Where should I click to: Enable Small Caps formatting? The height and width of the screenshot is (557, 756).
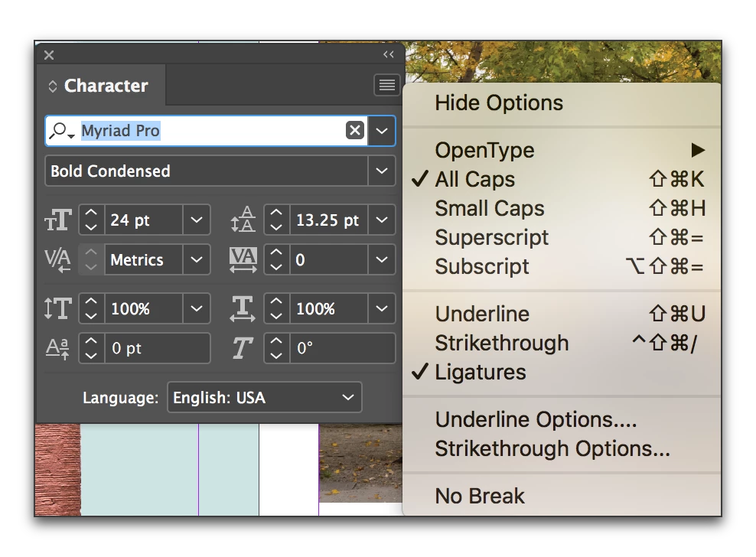pyautogui.click(x=490, y=209)
